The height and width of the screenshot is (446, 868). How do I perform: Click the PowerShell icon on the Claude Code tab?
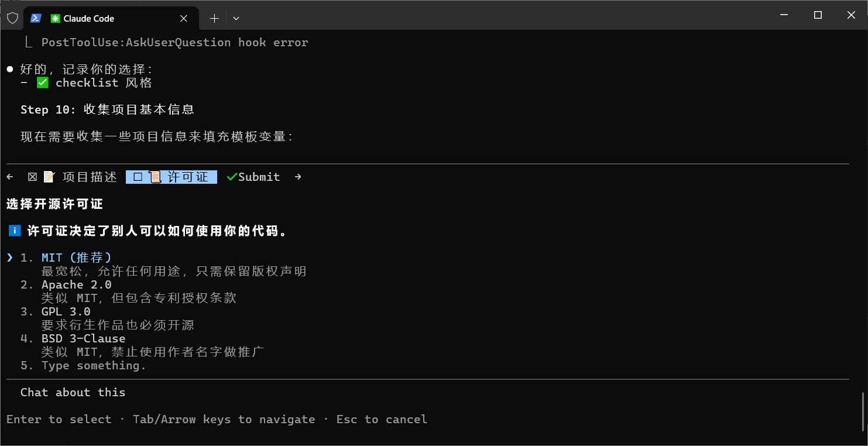(36, 18)
